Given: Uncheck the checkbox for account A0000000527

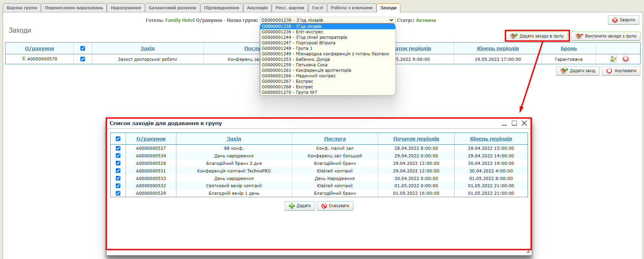Looking at the screenshot, I should click(x=118, y=148).
